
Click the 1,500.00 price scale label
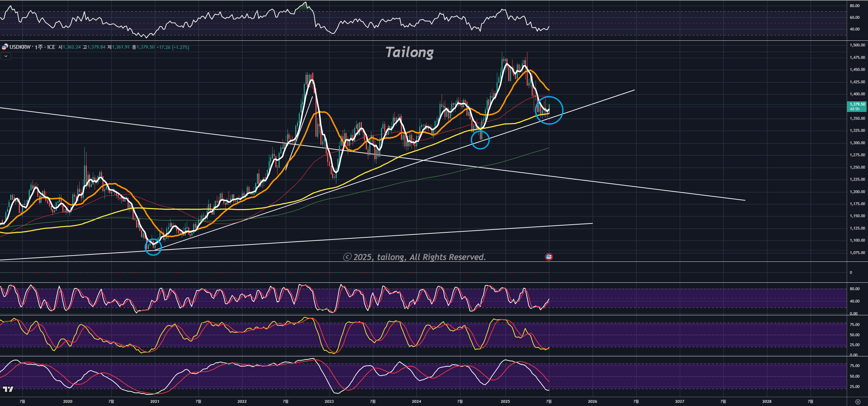click(x=857, y=45)
